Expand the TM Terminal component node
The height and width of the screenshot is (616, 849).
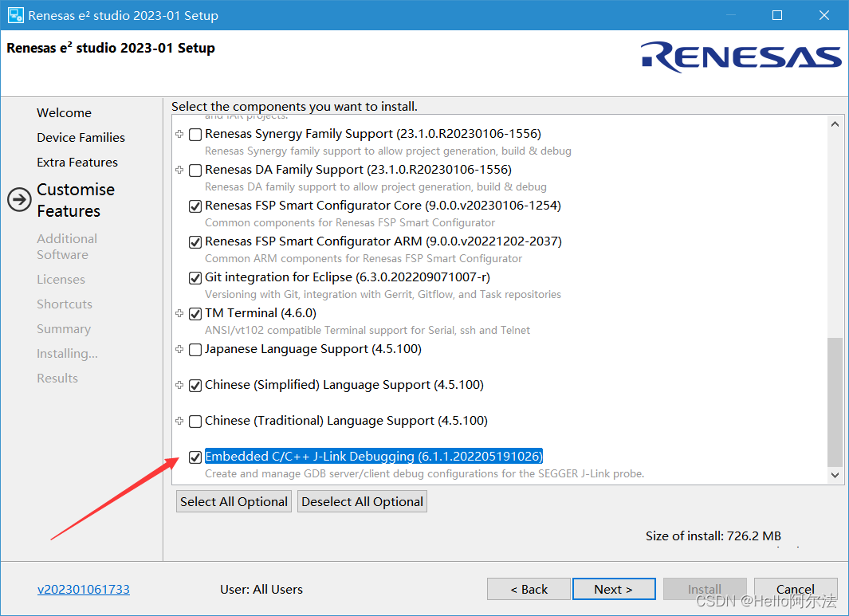(x=179, y=313)
